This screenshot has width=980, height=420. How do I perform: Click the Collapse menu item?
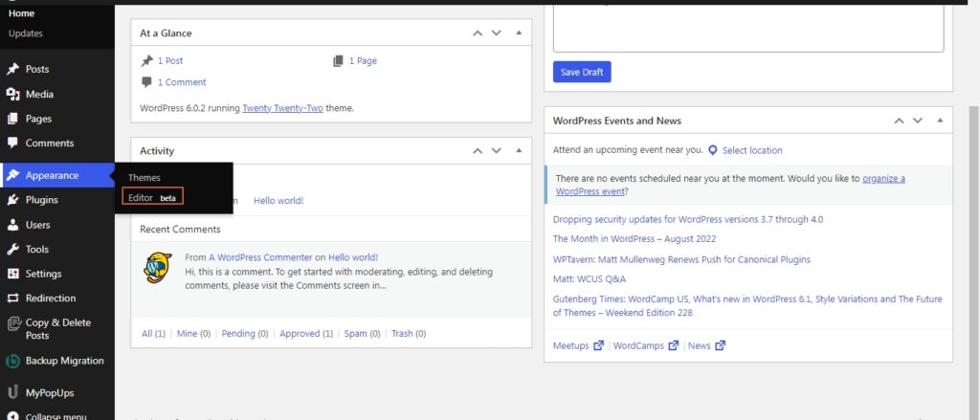pos(56,415)
